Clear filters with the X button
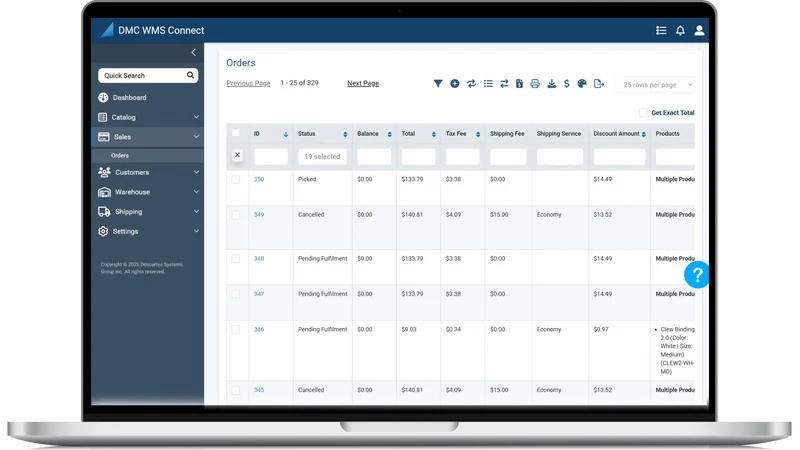The height and width of the screenshot is (450, 800). pyautogui.click(x=237, y=155)
